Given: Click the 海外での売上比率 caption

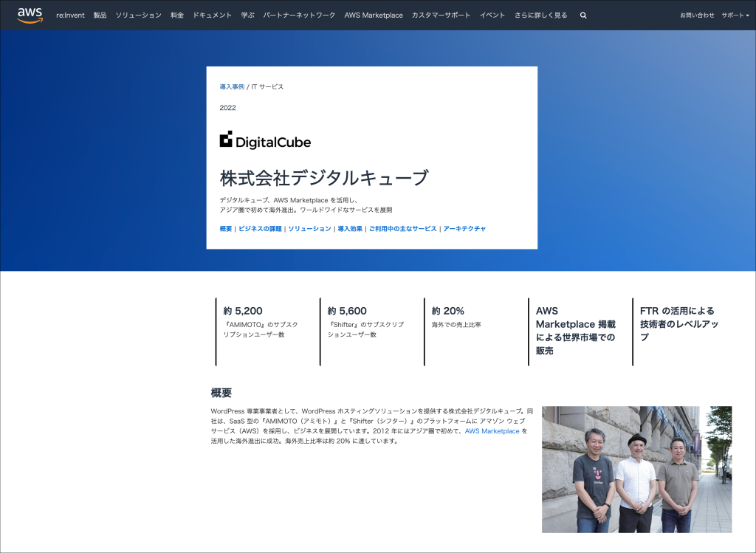Looking at the screenshot, I should click(x=456, y=324).
